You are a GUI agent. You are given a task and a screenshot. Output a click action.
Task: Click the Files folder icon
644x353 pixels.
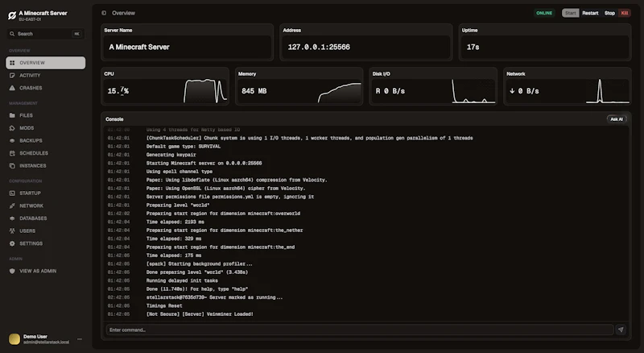(x=12, y=115)
